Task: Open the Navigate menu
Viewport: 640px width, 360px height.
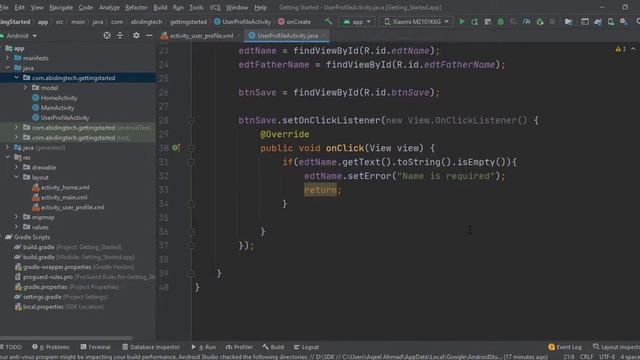Action: coord(61,7)
